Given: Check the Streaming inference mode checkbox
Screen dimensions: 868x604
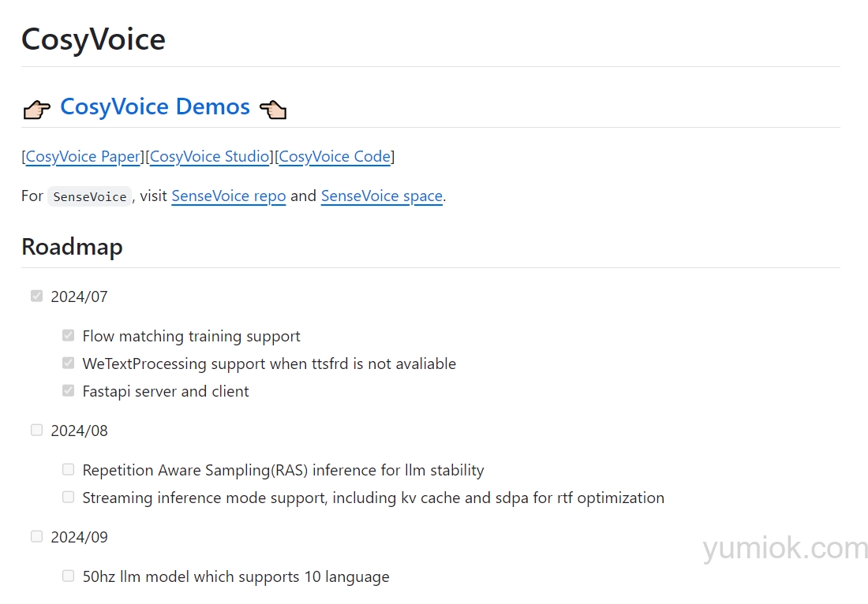Looking at the screenshot, I should click(x=68, y=498).
